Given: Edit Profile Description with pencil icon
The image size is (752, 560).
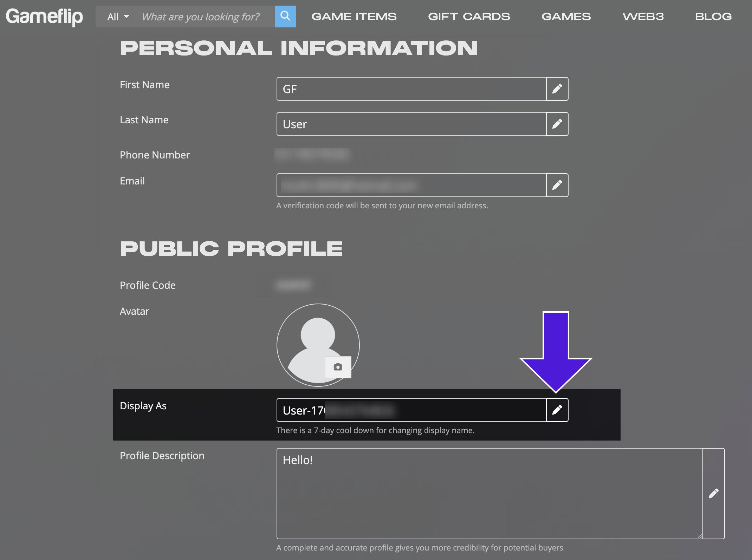Looking at the screenshot, I should click(x=714, y=494).
